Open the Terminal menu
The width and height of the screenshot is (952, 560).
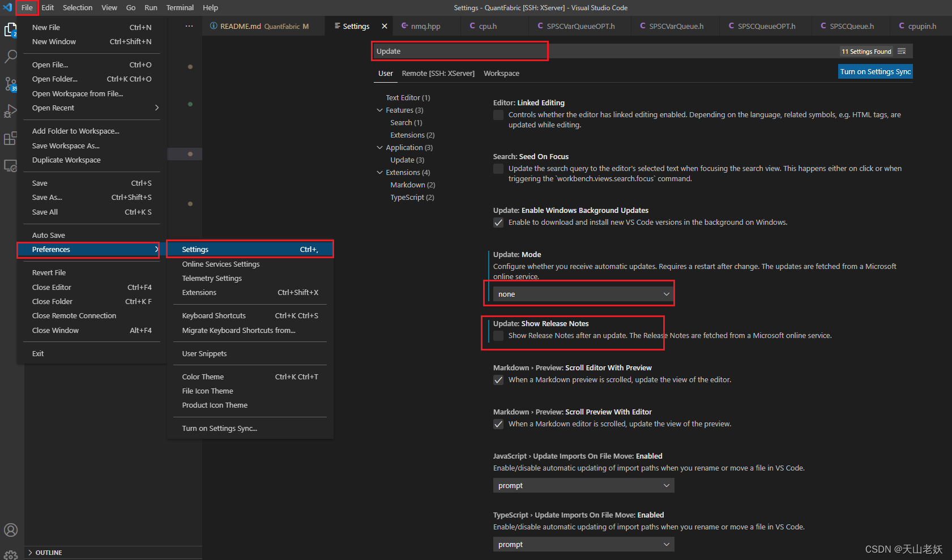point(180,7)
